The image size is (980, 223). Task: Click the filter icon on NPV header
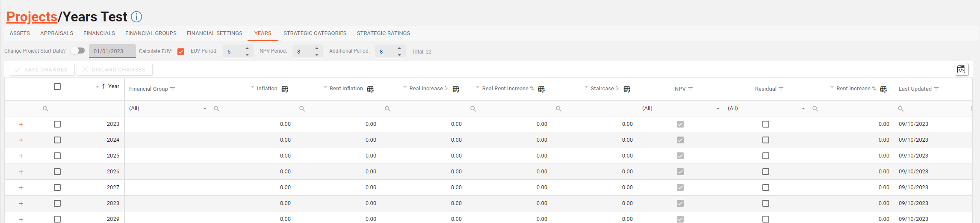click(x=691, y=89)
